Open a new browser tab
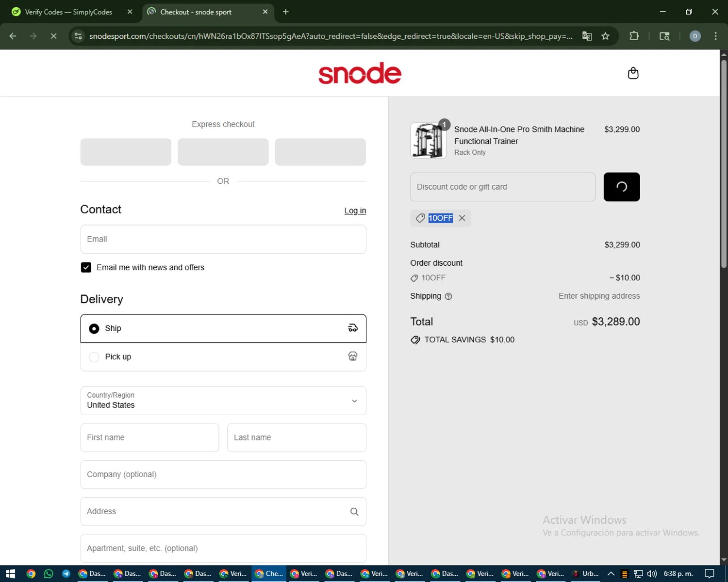The image size is (728, 582). tap(285, 12)
